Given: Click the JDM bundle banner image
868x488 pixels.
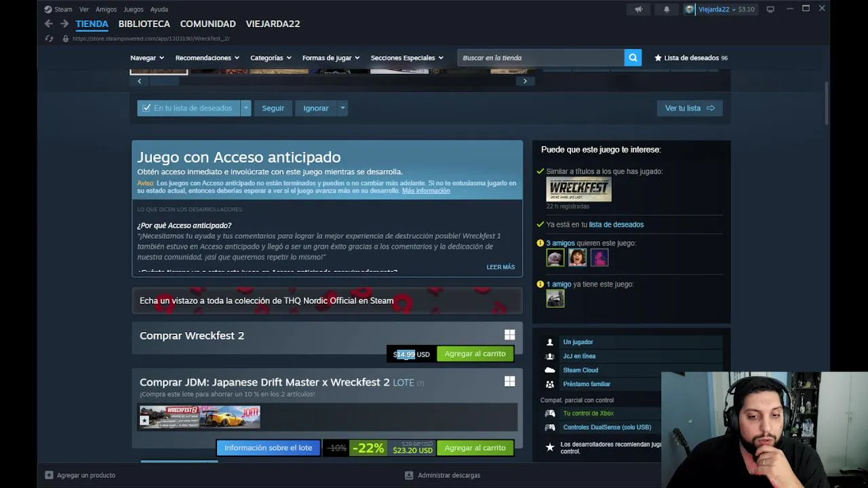Looking at the screenshot, I should point(200,417).
